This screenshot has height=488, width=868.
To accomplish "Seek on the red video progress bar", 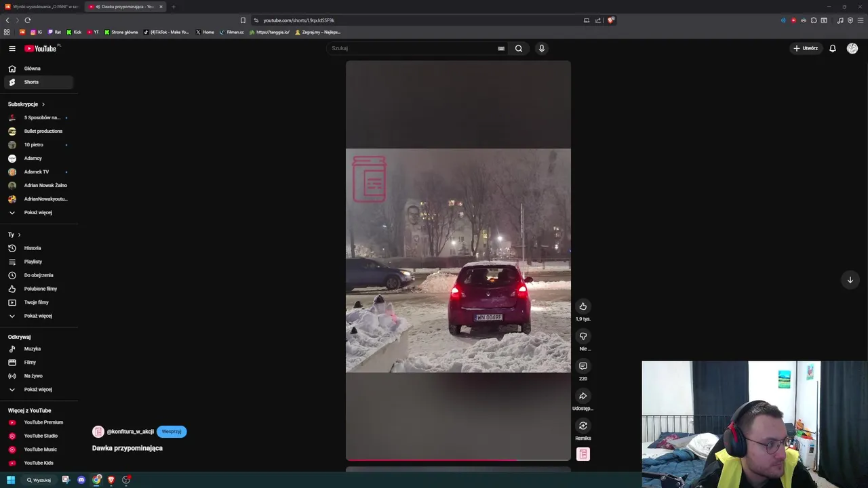I will pyautogui.click(x=458, y=460).
